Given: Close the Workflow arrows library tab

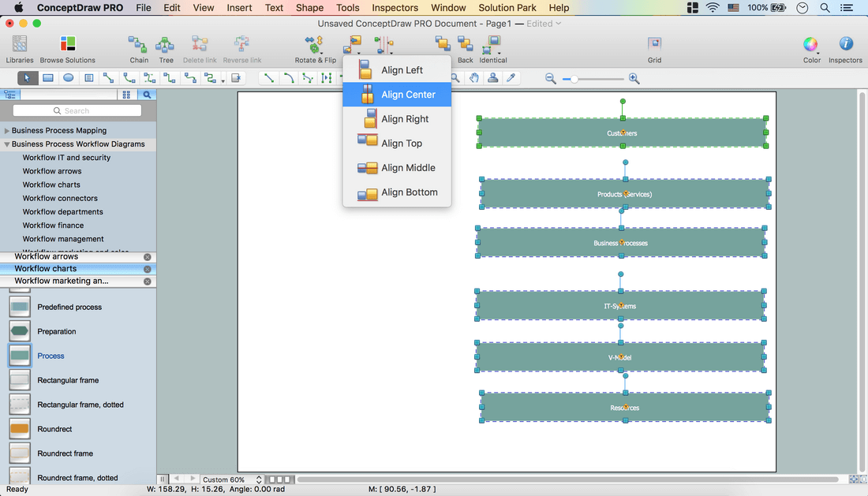Looking at the screenshot, I should point(147,257).
